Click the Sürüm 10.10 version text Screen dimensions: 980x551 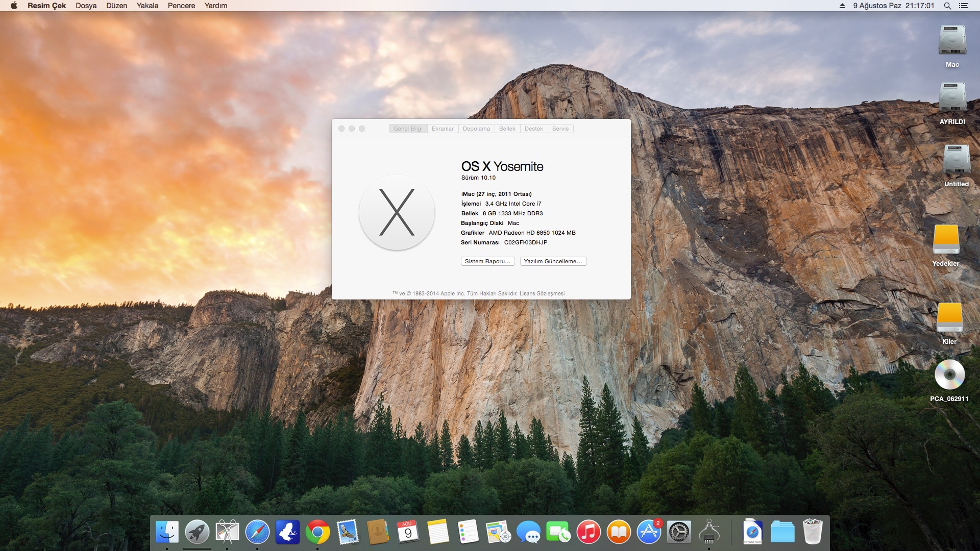[x=478, y=178]
